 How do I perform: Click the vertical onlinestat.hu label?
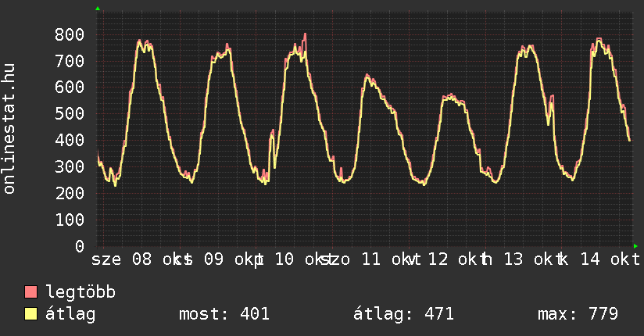point(10,130)
